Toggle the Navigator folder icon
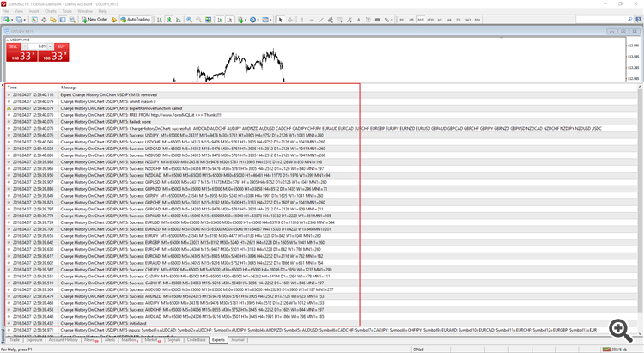 (x=53, y=20)
